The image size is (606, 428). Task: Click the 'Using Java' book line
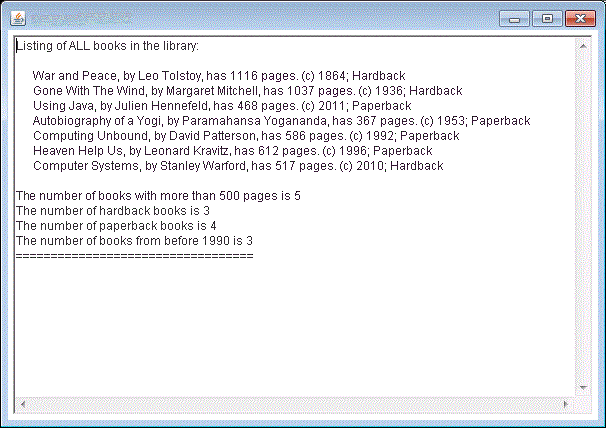(x=222, y=106)
